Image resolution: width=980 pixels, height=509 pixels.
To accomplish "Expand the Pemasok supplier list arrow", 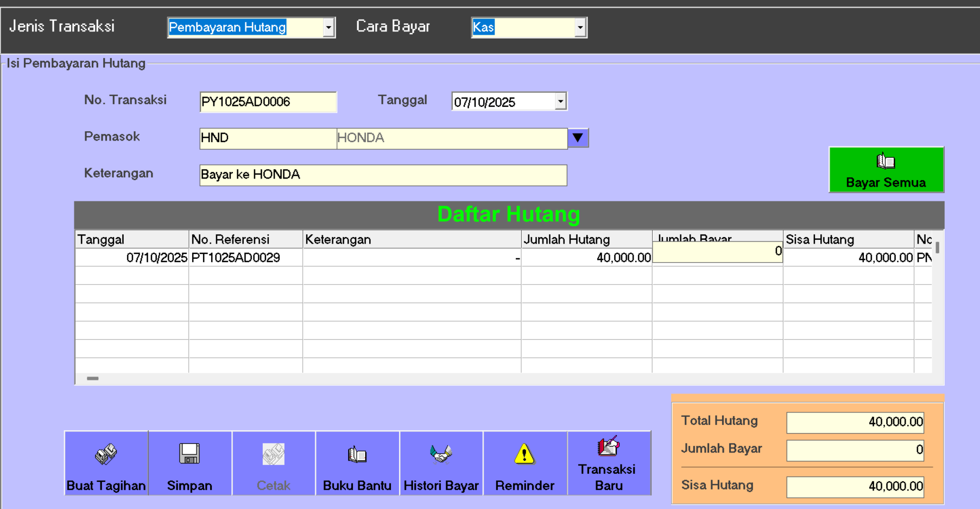I will [578, 138].
